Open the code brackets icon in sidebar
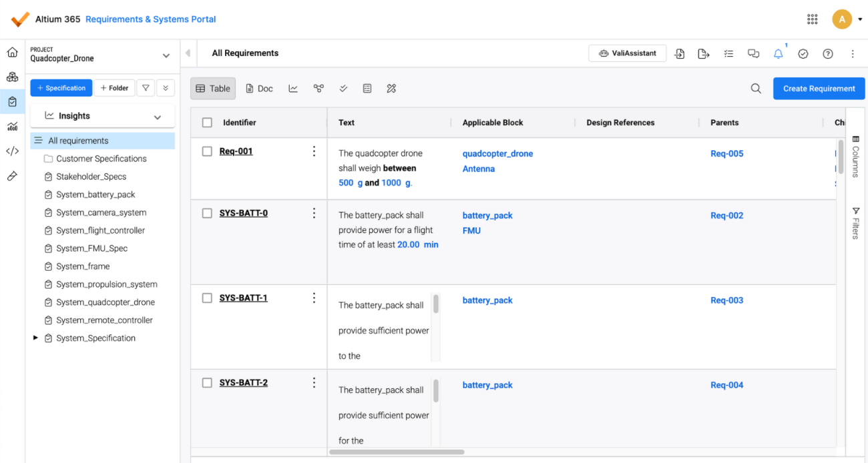868x463 pixels. (12, 151)
